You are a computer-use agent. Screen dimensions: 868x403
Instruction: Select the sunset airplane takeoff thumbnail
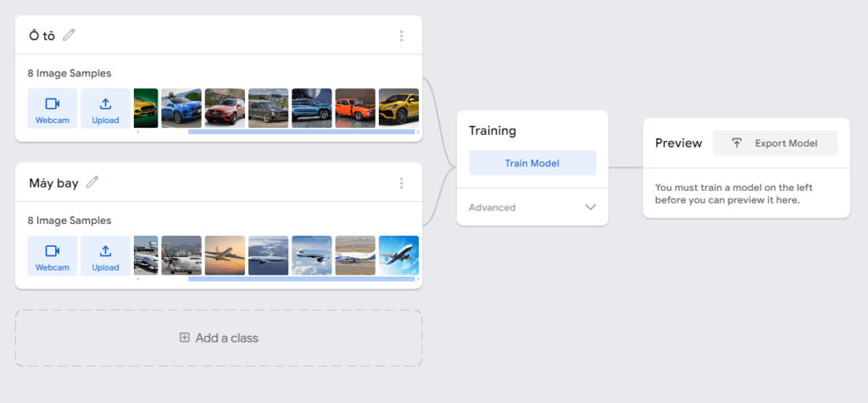click(x=225, y=255)
